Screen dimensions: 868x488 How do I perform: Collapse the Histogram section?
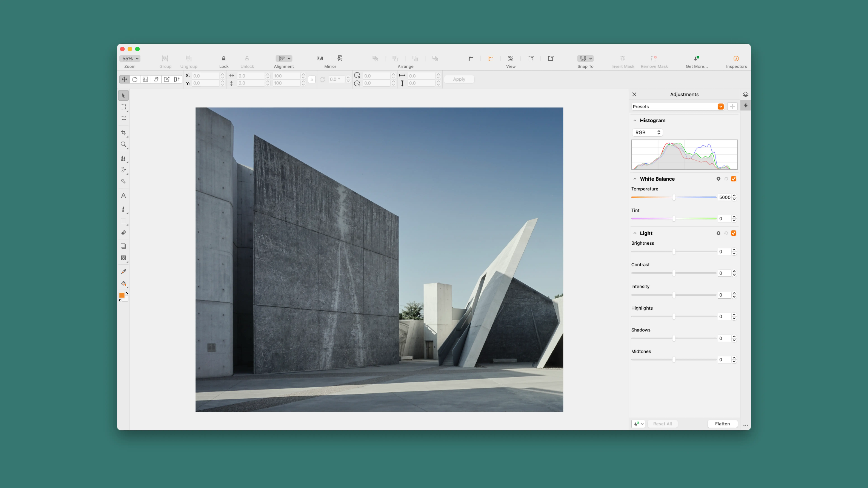coord(635,121)
